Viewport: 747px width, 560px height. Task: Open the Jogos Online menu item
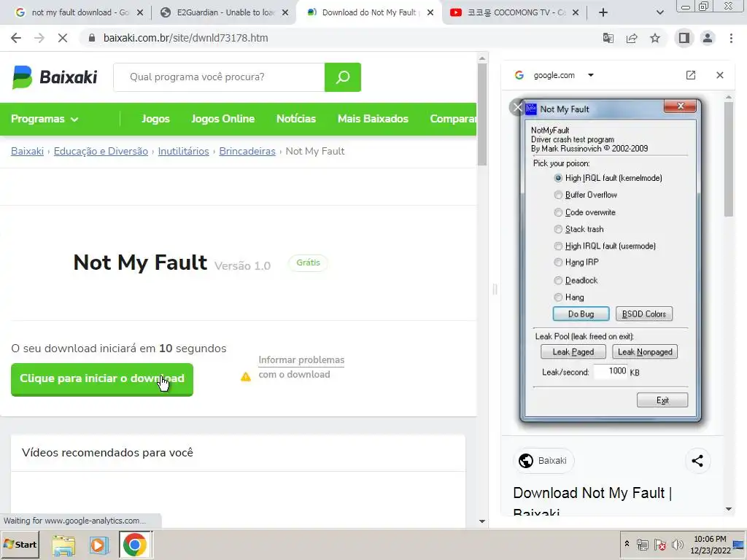point(222,119)
